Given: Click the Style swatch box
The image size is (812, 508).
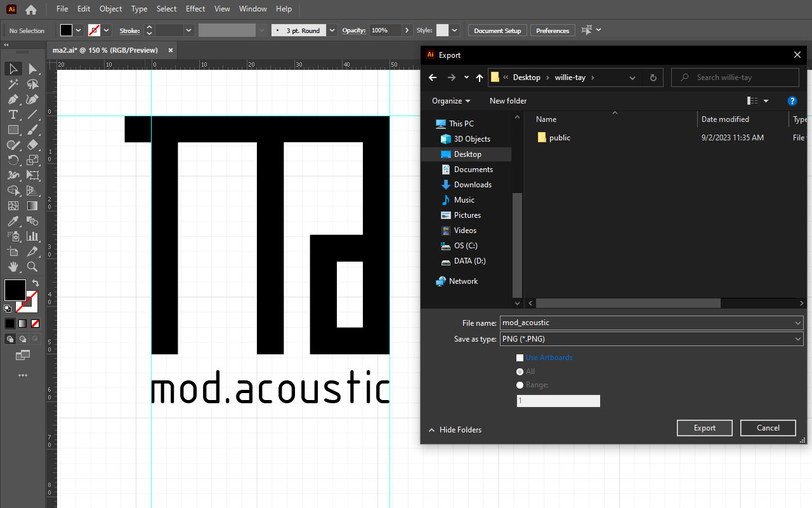Looking at the screenshot, I should click(442, 30).
